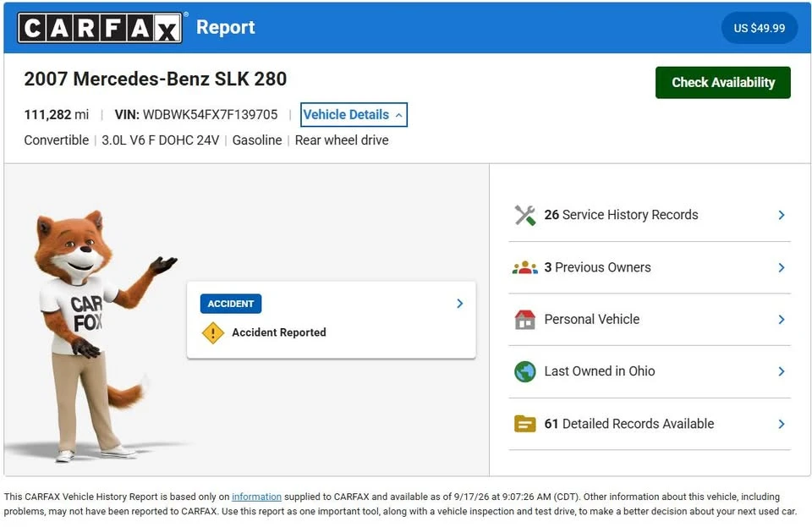Viewport: 812px width, 527px height.
Task: Click the 111,282 mi mileage text
Action: coord(57,115)
